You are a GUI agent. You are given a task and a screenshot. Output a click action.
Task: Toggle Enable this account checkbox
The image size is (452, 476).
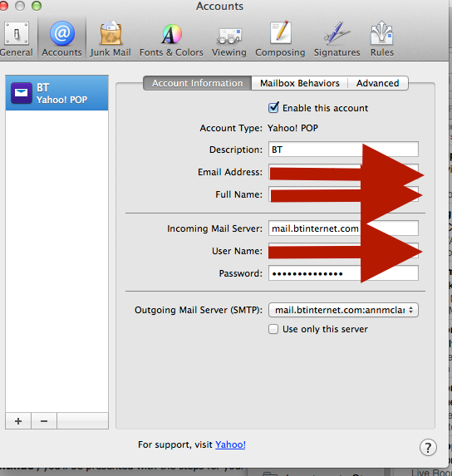click(273, 108)
